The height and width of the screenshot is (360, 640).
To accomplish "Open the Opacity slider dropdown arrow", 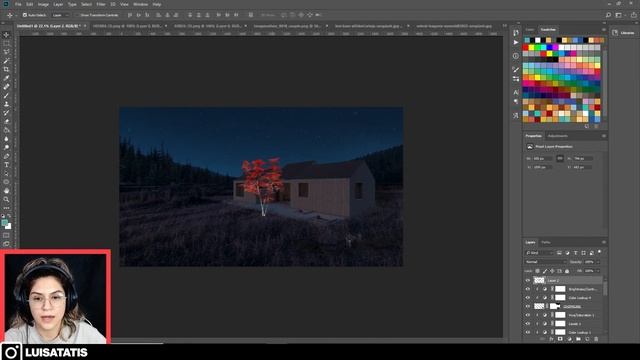I will pos(598,262).
